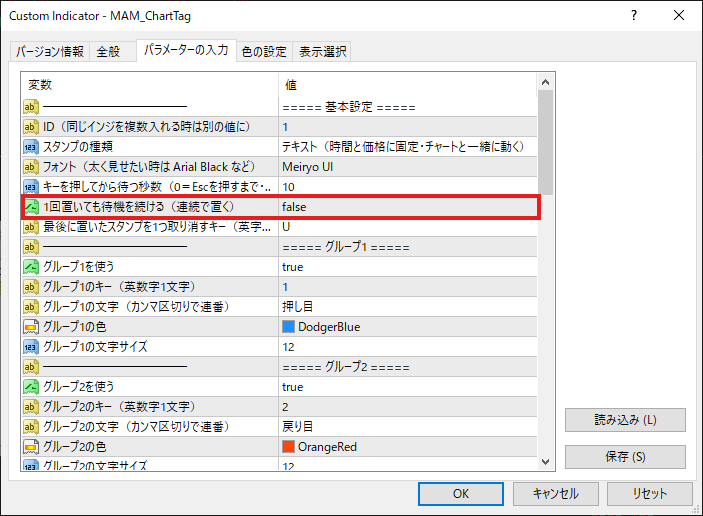703x516 pixels.
Task: Click the undo key value U
Action: coord(408,227)
